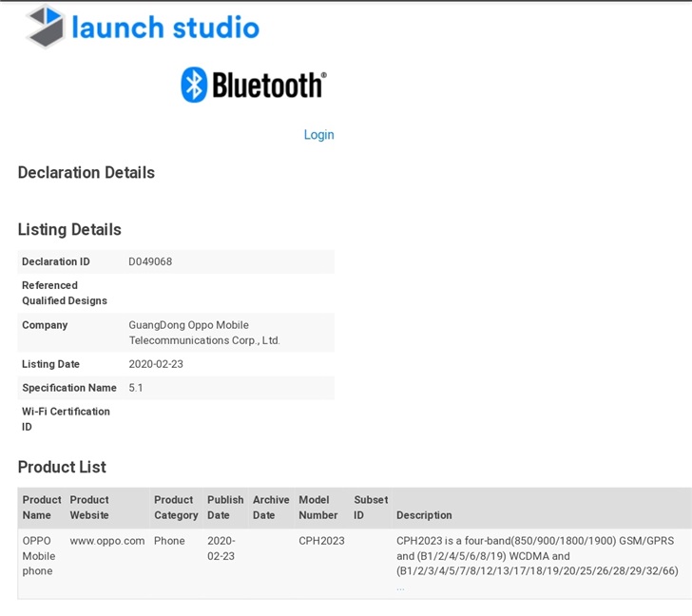Click the Specification Name label
This screenshot has width=692, height=616.
coord(69,388)
